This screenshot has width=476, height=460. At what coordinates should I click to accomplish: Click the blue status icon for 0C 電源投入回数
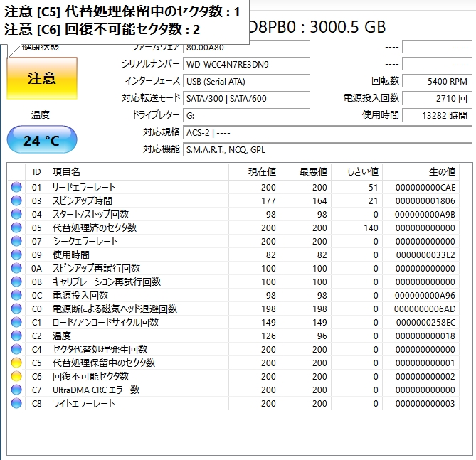[16, 295]
